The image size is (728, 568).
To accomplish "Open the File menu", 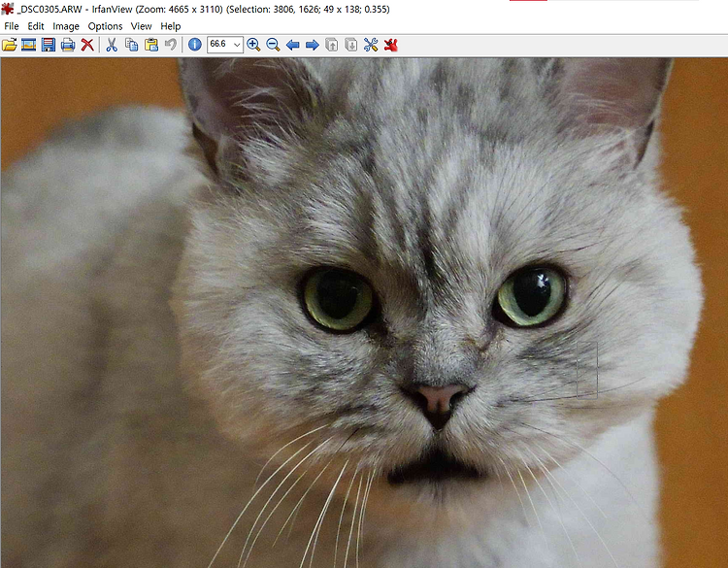I will click(x=11, y=26).
